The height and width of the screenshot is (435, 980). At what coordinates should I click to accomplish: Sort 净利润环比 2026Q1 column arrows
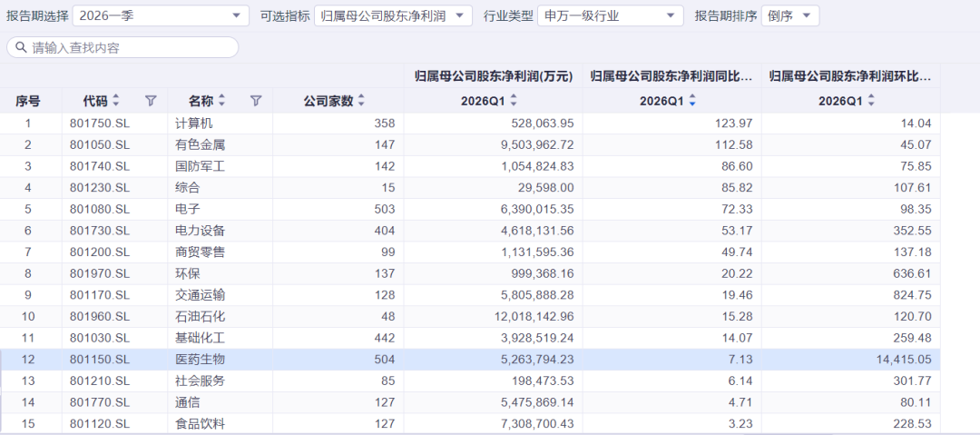[871, 101]
